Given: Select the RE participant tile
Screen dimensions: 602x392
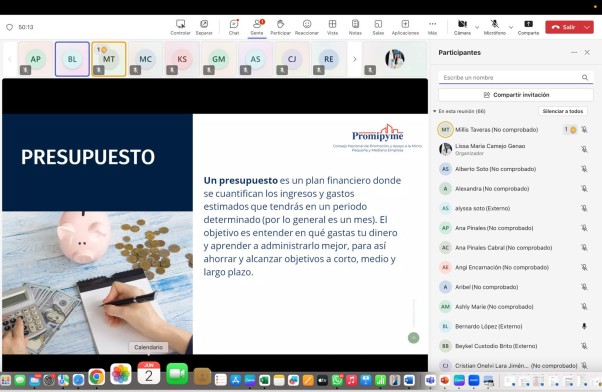Looking at the screenshot, I should tap(329, 59).
